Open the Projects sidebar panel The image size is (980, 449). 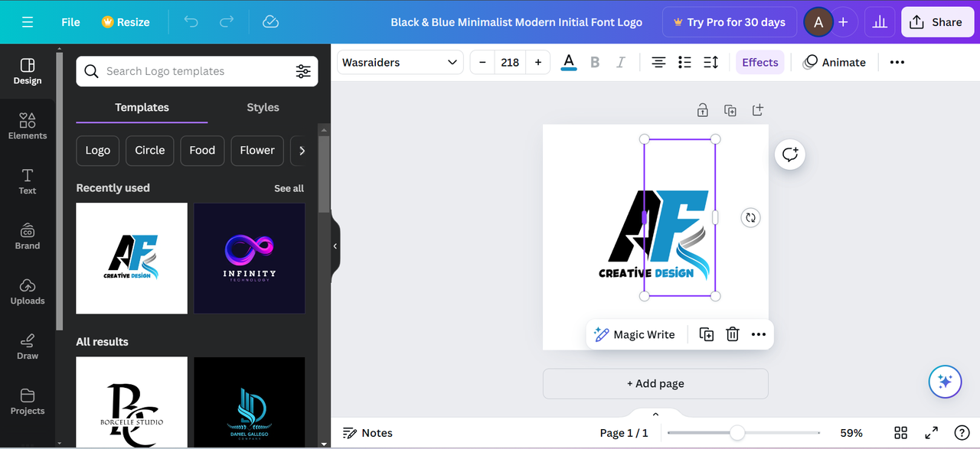[x=28, y=402]
